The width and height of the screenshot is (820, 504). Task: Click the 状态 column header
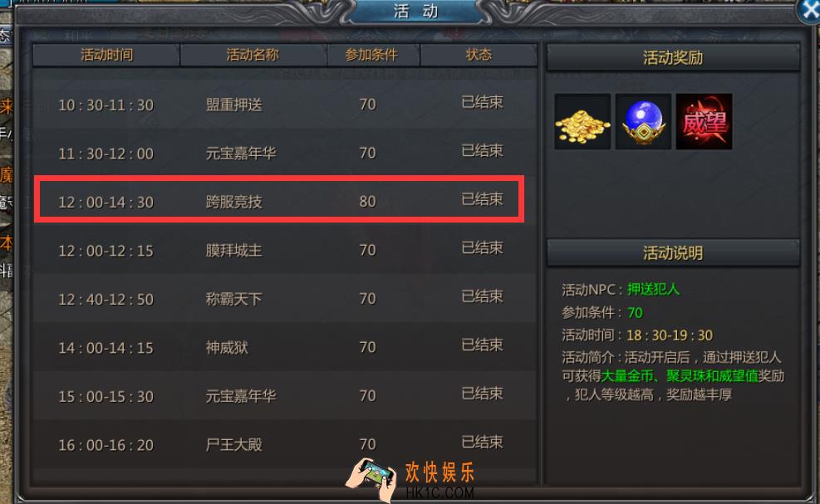click(x=479, y=55)
